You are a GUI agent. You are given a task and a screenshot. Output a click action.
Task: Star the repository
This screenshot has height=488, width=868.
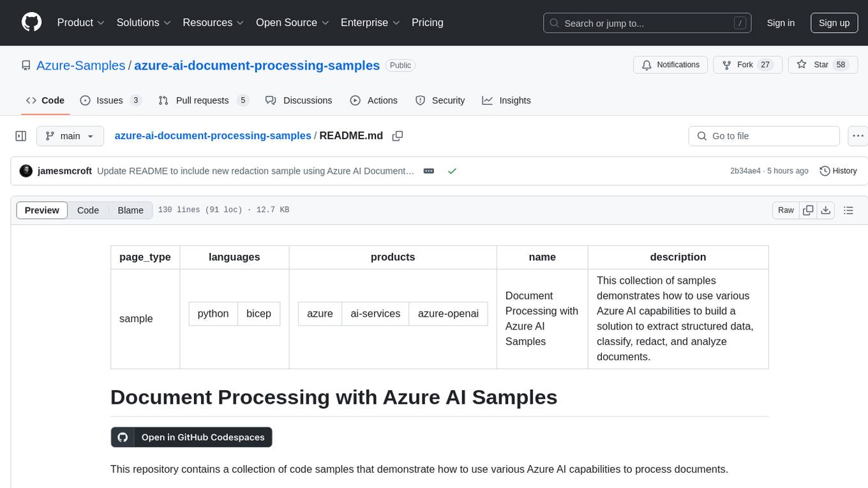[823, 65]
